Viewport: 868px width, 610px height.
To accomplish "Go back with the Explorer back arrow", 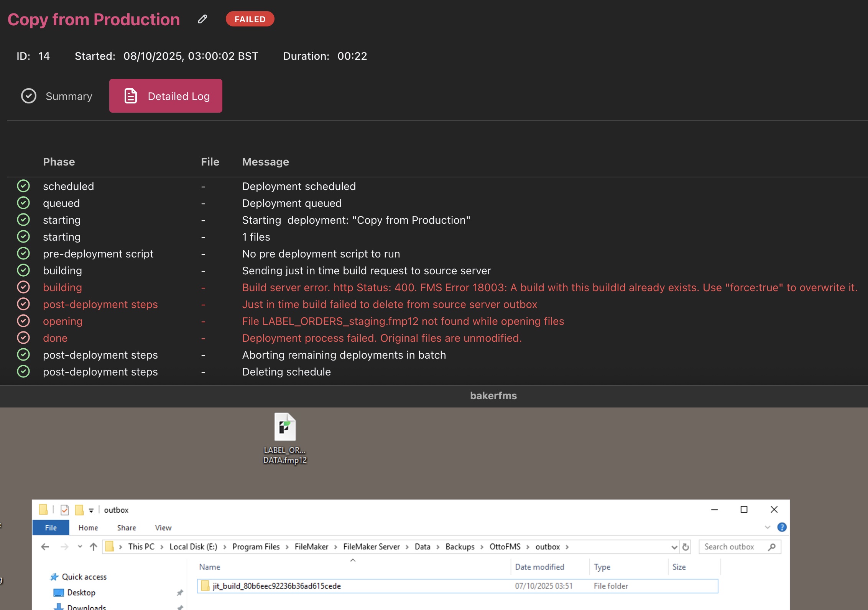I will point(45,547).
